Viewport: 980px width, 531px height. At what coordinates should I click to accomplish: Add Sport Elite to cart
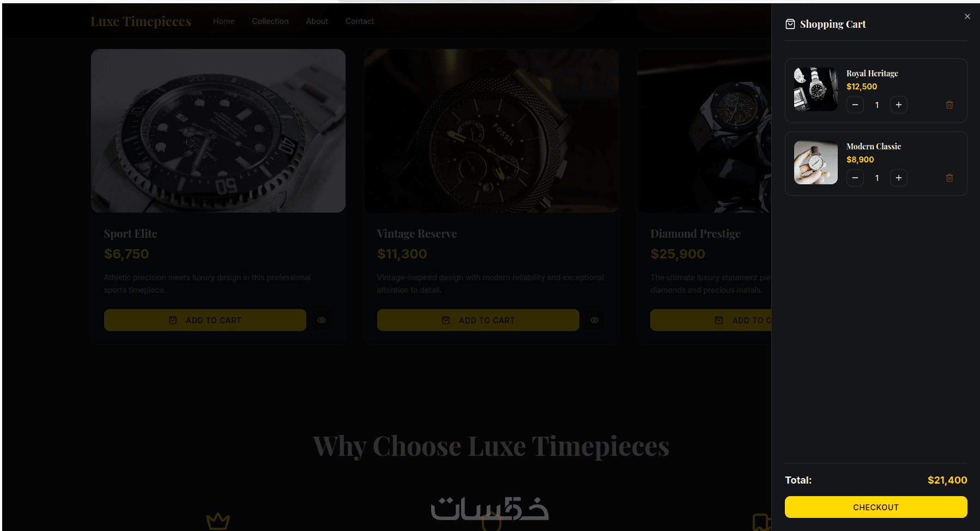pos(205,320)
